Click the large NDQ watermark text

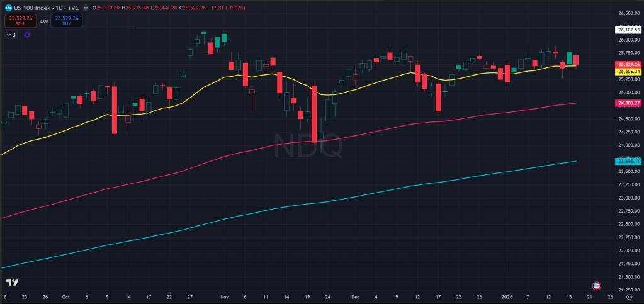coord(308,147)
